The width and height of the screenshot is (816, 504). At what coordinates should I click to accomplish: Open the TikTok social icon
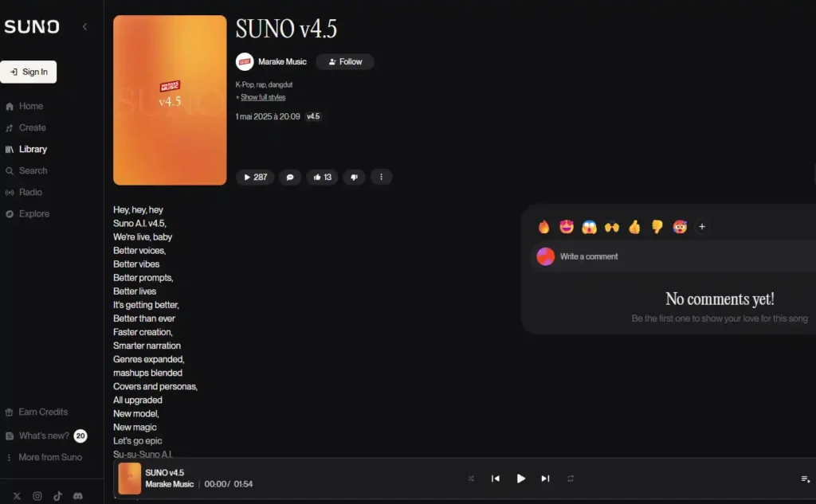pos(57,496)
